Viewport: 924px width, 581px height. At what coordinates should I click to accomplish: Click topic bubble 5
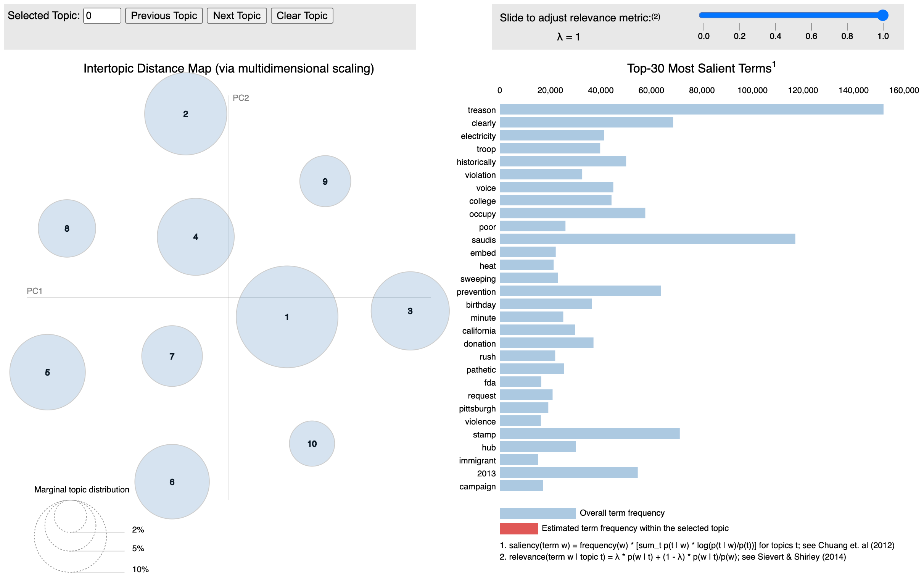[48, 372]
